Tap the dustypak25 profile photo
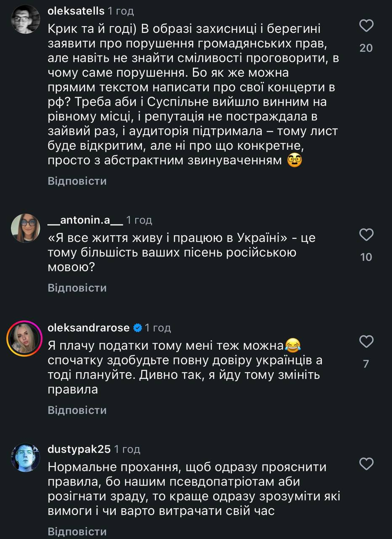This screenshot has height=539, width=392. [25, 458]
